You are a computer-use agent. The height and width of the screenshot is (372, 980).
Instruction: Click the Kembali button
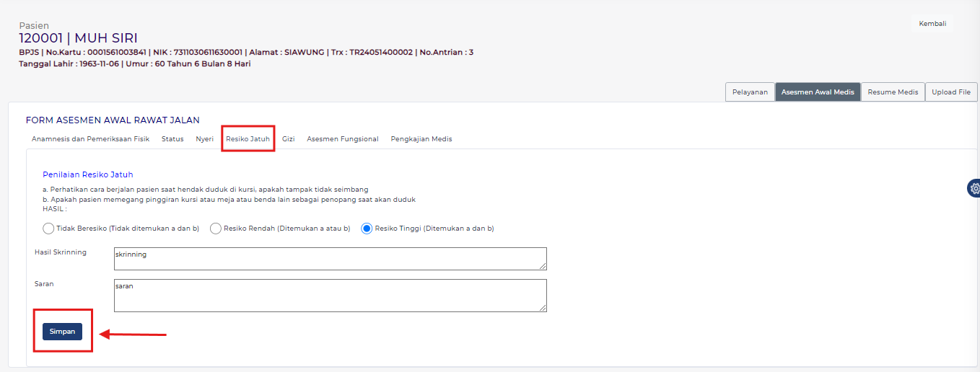[932, 24]
